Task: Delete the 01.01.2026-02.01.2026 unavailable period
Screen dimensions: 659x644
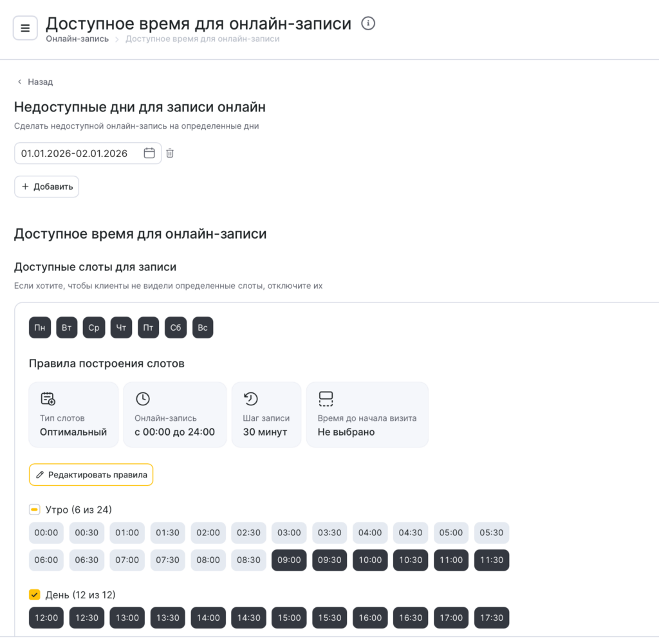Action: [170, 153]
